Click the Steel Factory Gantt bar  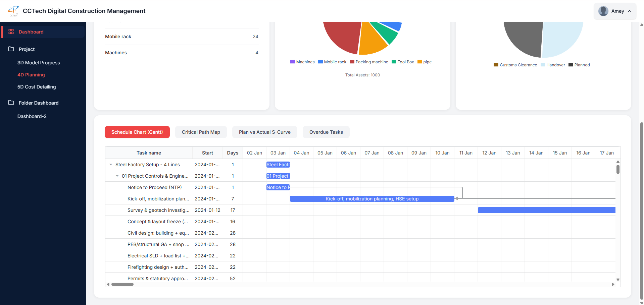pyautogui.click(x=278, y=165)
